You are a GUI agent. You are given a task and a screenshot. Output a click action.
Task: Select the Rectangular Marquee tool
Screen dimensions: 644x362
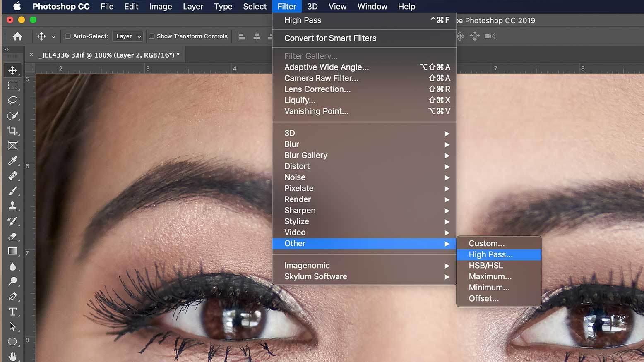pos(12,85)
